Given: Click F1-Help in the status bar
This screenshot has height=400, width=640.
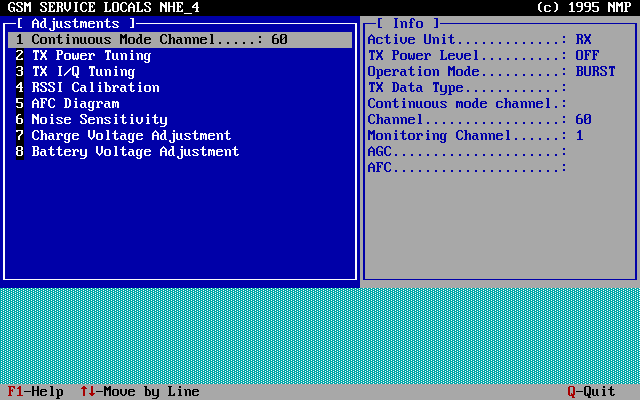Looking at the screenshot, I should point(36,392).
